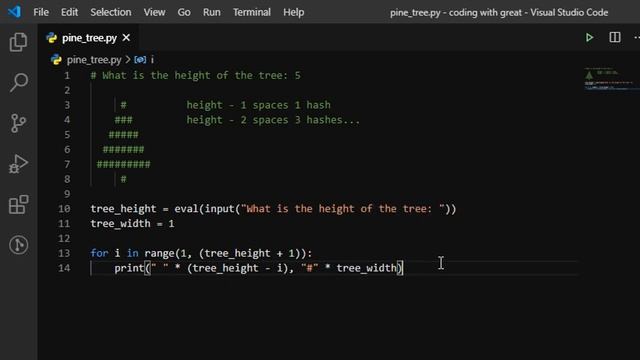Click the comment 'height - 1 spaces 1 hash'
This screenshot has width=640, height=360.
[x=258, y=105]
